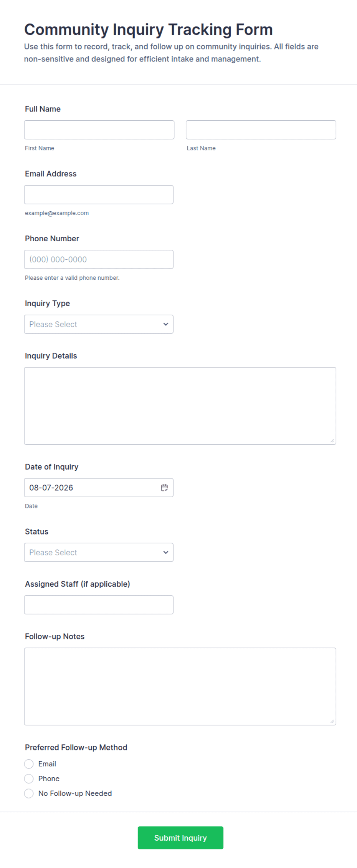Click the Preferred Follow-up Method label
Viewport: 357px width, 868px height.
[x=76, y=747]
